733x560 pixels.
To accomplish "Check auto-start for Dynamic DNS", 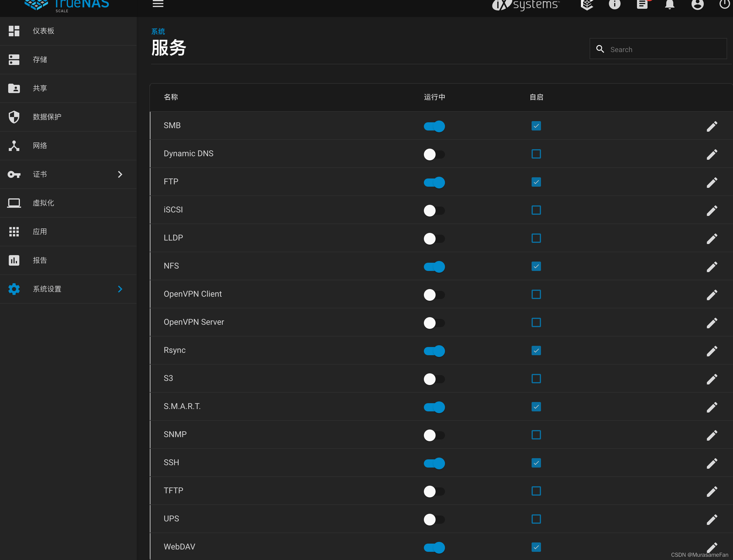I will click(536, 154).
